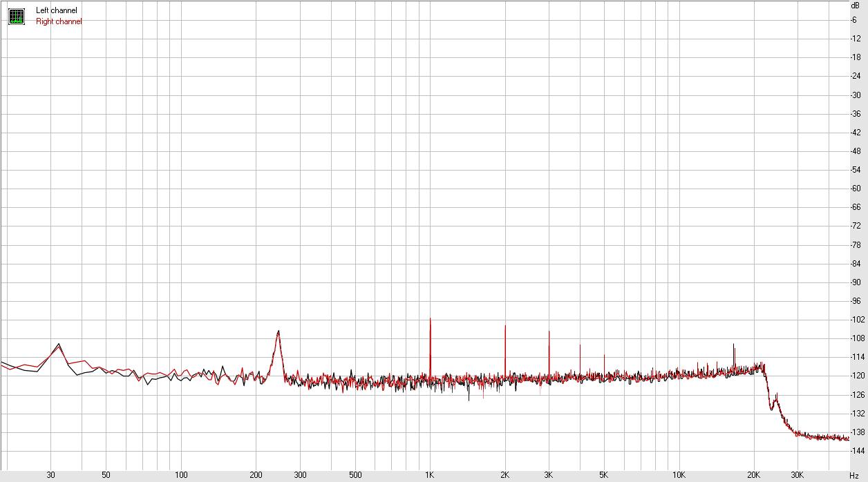Click the -108 dB axis label
This screenshot has width=868, height=482.
coord(856,338)
